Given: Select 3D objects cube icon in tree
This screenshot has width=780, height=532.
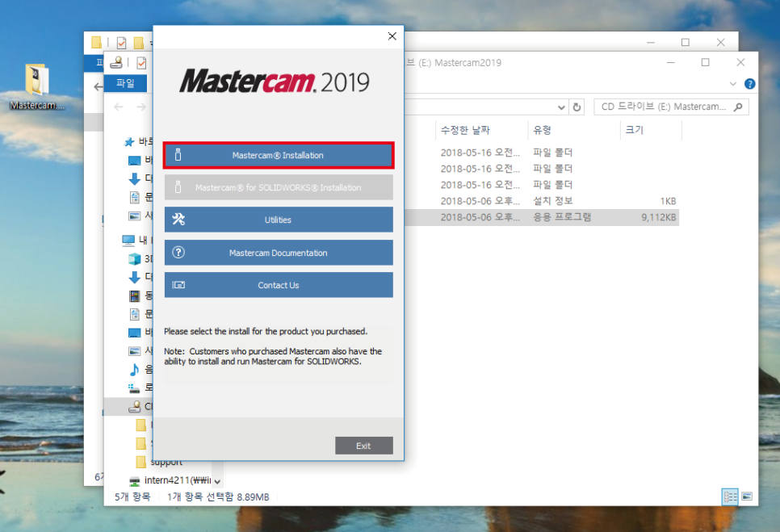Looking at the screenshot, I should click(x=134, y=259).
